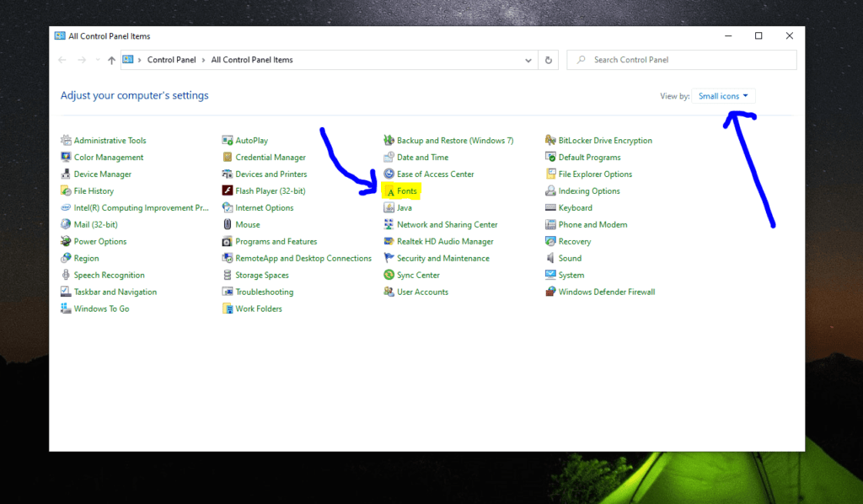The width and height of the screenshot is (863, 504).
Task: Select All Control Panel Items breadcrumb
Action: coord(251,60)
